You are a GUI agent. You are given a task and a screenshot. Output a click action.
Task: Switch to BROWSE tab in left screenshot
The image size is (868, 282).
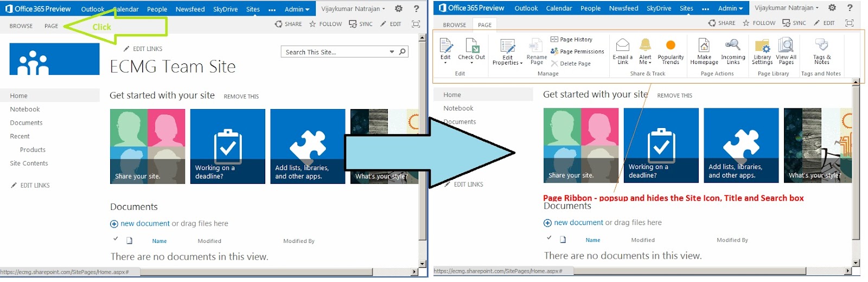tap(21, 26)
